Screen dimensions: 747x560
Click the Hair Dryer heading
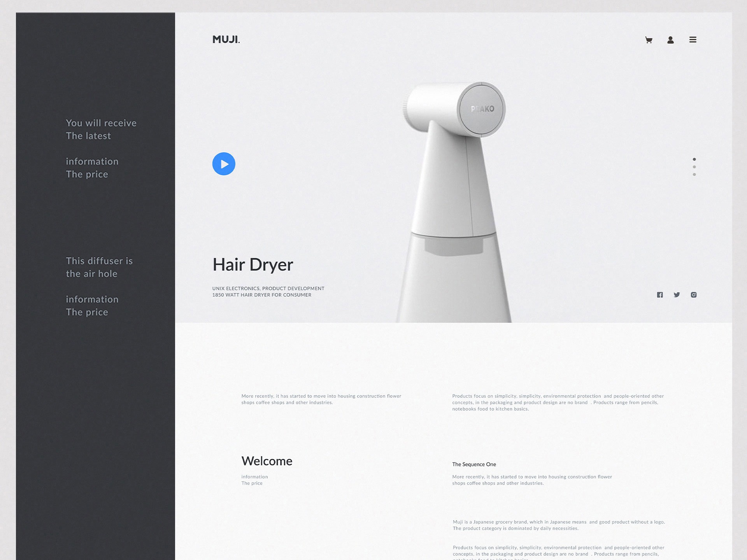tap(253, 265)
